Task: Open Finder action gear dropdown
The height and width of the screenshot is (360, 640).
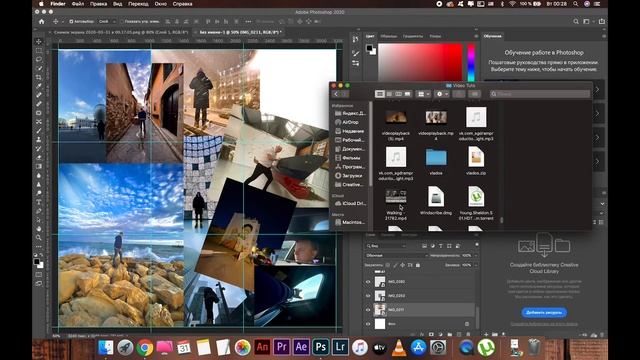Action: [x=442, y=94]
